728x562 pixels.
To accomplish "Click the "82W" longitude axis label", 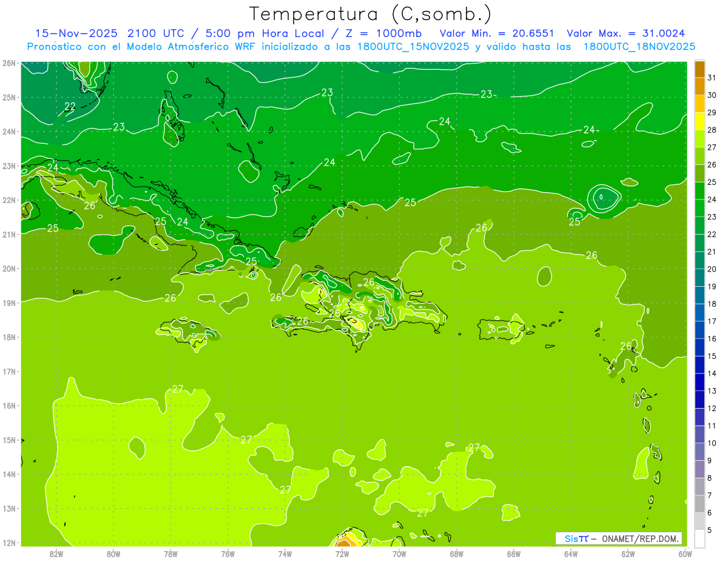I will click(56, 554).
